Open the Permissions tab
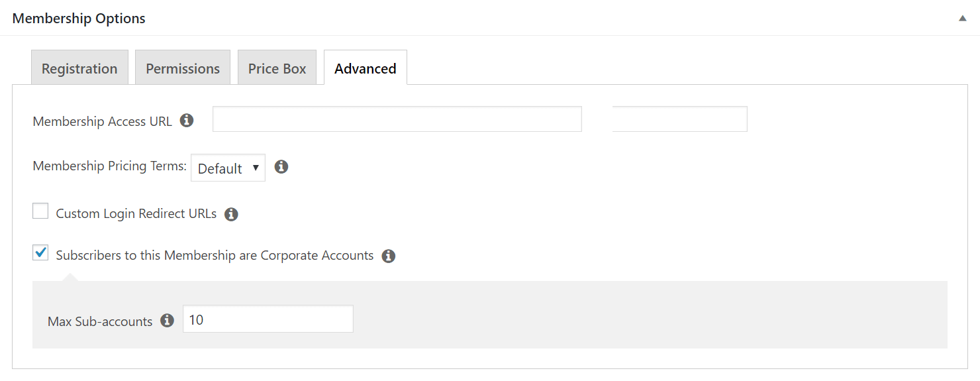Viewport: 980px width, 381px height. tap(183, 68)
